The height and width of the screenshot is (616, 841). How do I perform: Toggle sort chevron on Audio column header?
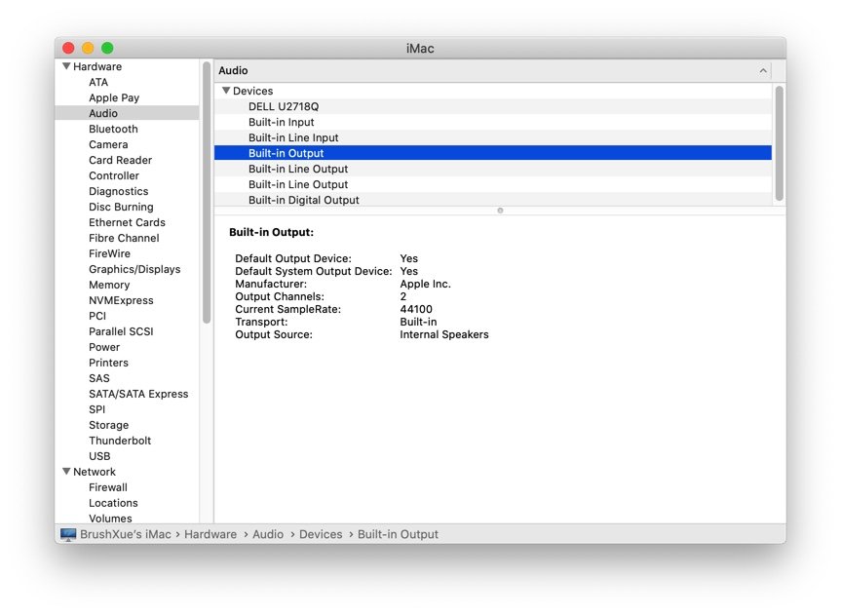point(763,71)
